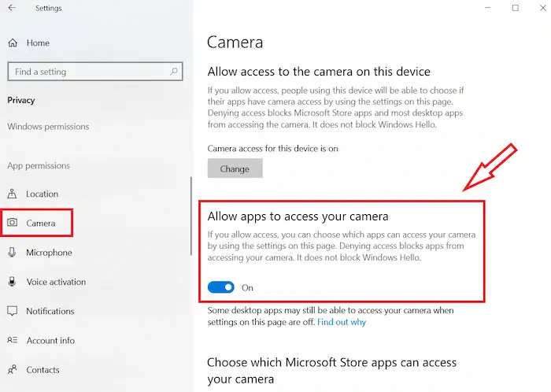Maximize the Settings window
Screen dimensions: 551x392
click(516, 8)
